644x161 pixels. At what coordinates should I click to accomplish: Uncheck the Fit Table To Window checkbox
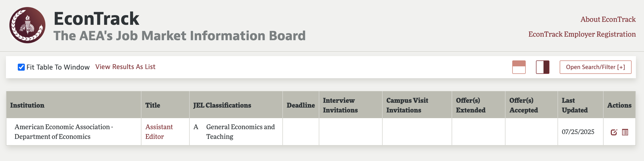pos(21,67)
